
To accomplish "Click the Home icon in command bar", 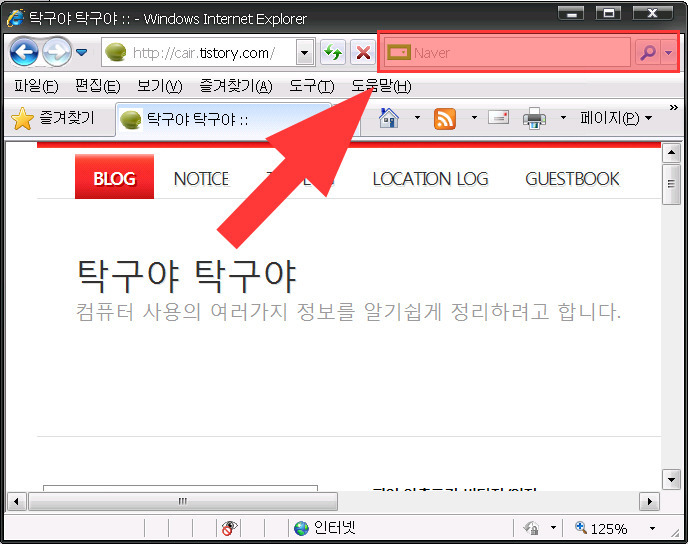I will coord(389,118).
